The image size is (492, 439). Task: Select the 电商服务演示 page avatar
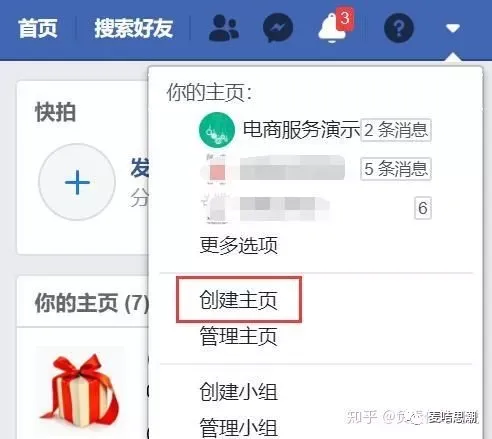pyautogui.click(x=217, y=130)
